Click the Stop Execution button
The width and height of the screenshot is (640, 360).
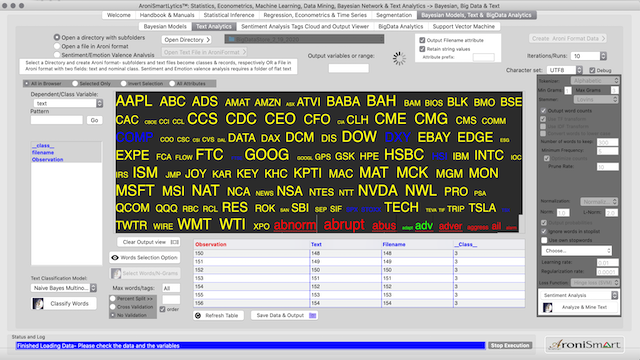click(x=510, y=346)
